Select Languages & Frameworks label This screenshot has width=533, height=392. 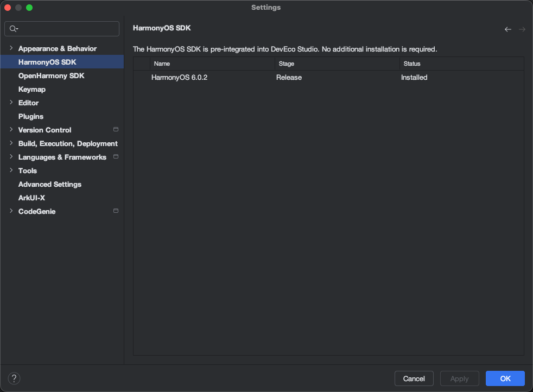point(62,157)
